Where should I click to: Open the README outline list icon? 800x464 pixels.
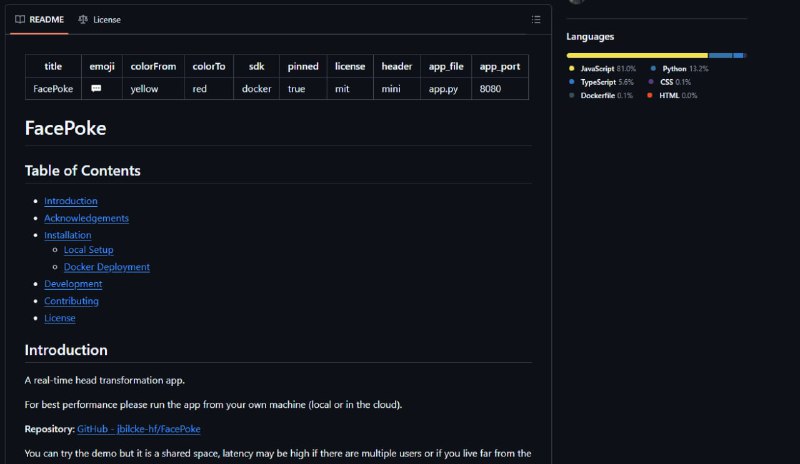[536, 19]
